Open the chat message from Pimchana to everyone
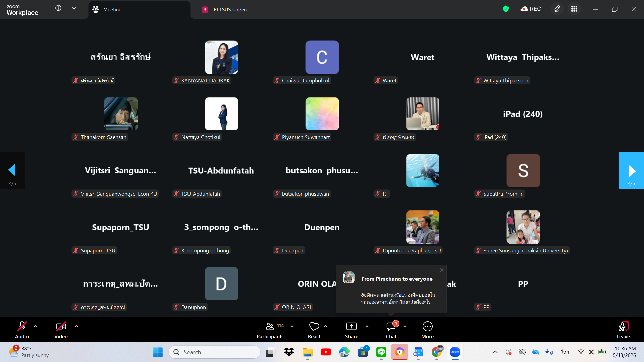This screenshot has height=362, width=644. pyautogui.click(x=391, y=290)
